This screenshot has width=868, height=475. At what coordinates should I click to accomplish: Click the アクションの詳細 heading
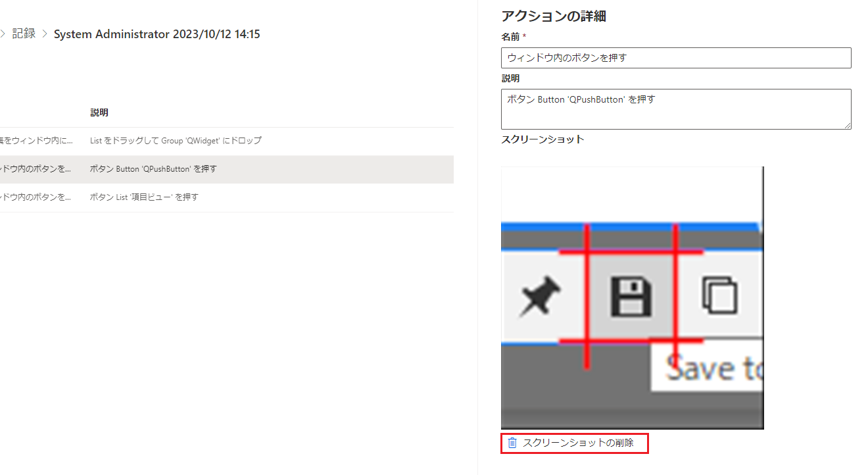click(x=553, y=16)
